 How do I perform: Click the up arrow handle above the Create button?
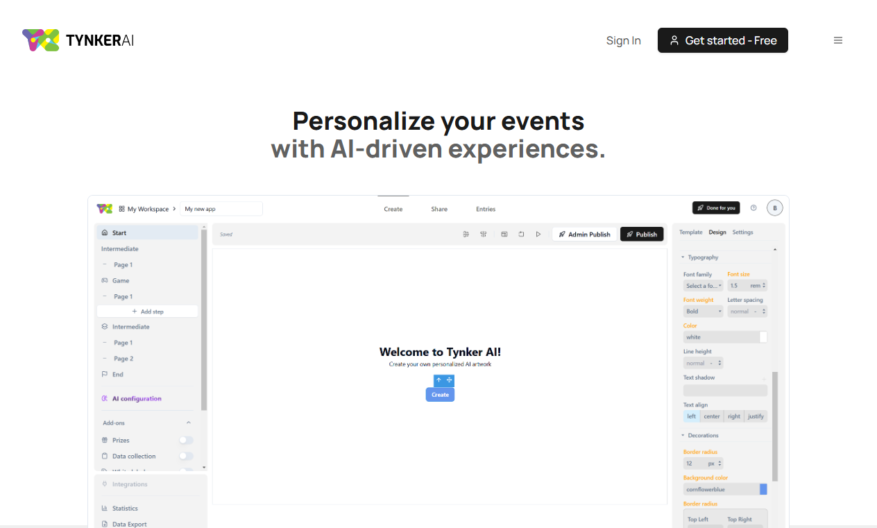439,380
